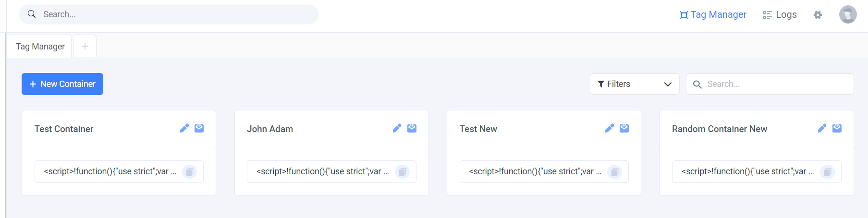Edit the John Adam container
The image size is (868, 218).
[397, 128]
